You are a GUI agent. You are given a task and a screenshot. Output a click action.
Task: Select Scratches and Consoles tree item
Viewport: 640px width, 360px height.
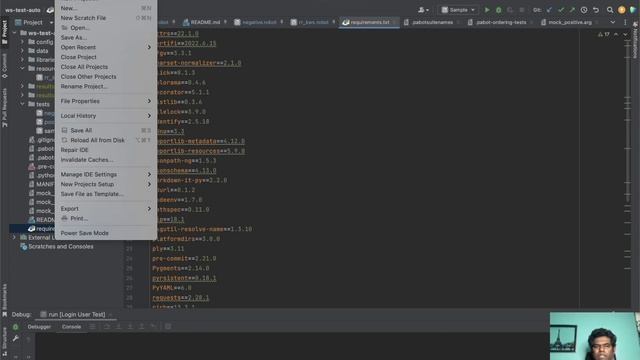56,247
